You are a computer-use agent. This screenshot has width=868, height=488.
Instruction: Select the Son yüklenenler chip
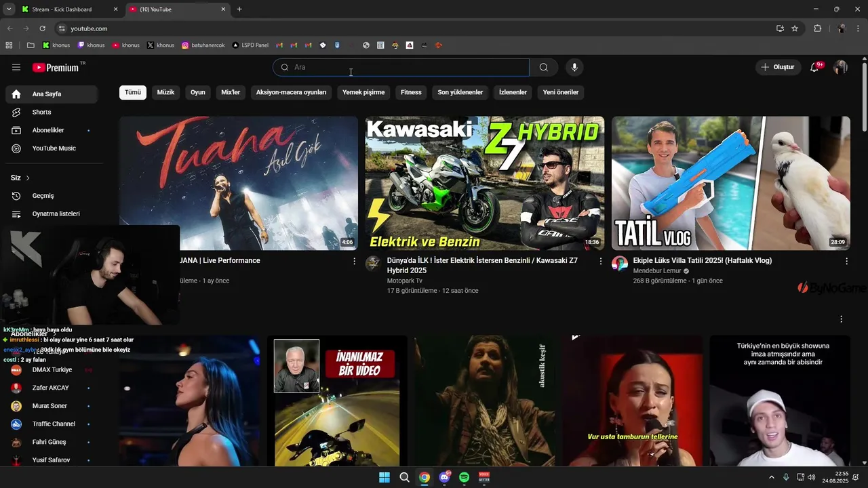tap(460, 92)
